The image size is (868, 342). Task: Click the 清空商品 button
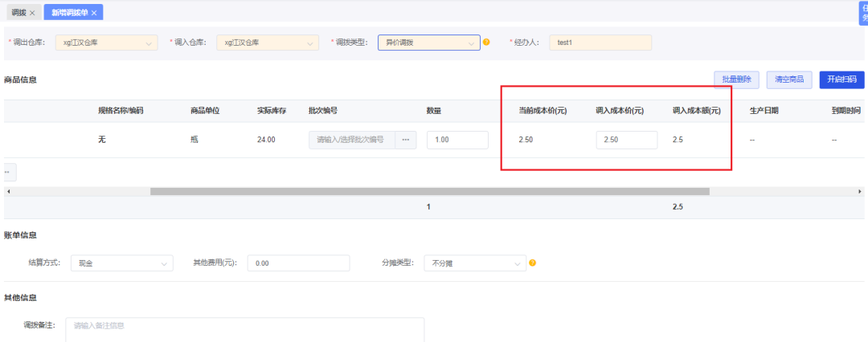(789, 79)
